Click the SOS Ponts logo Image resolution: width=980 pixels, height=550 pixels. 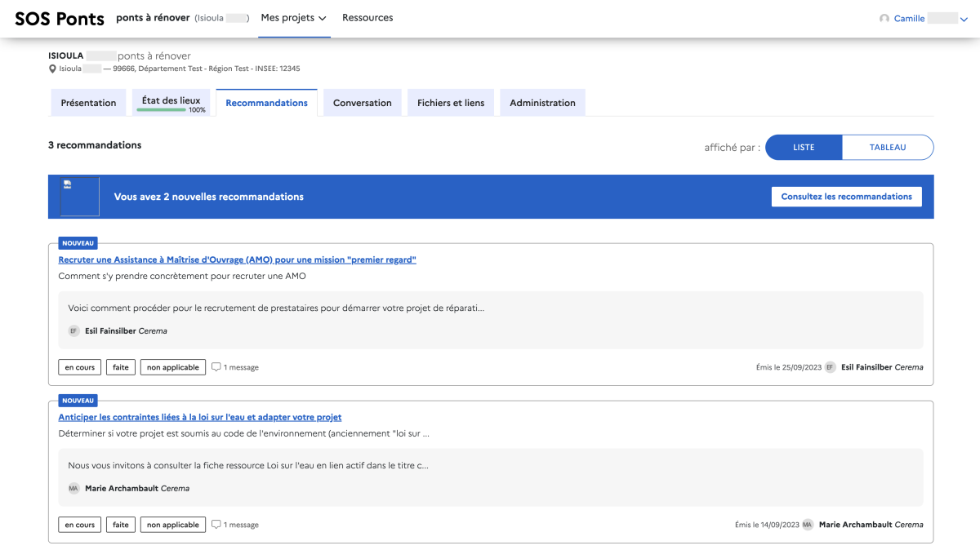(x=60, y=19)
